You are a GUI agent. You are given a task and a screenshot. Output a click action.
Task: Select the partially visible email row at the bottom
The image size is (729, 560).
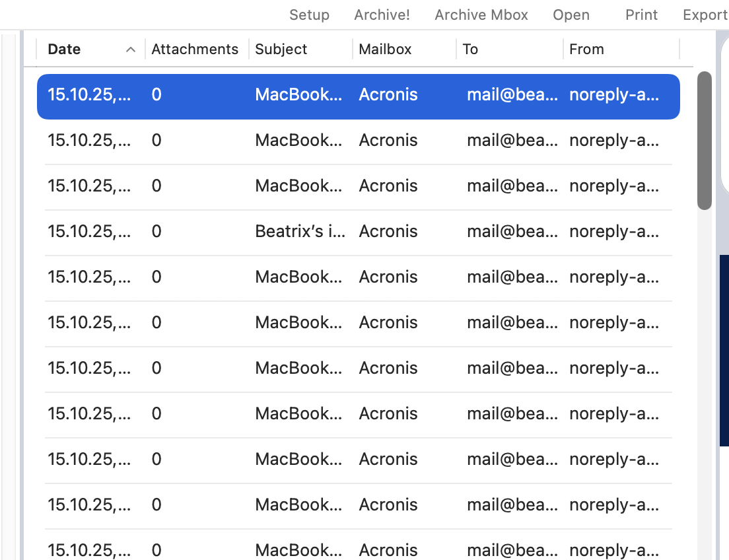click(358, 549)
